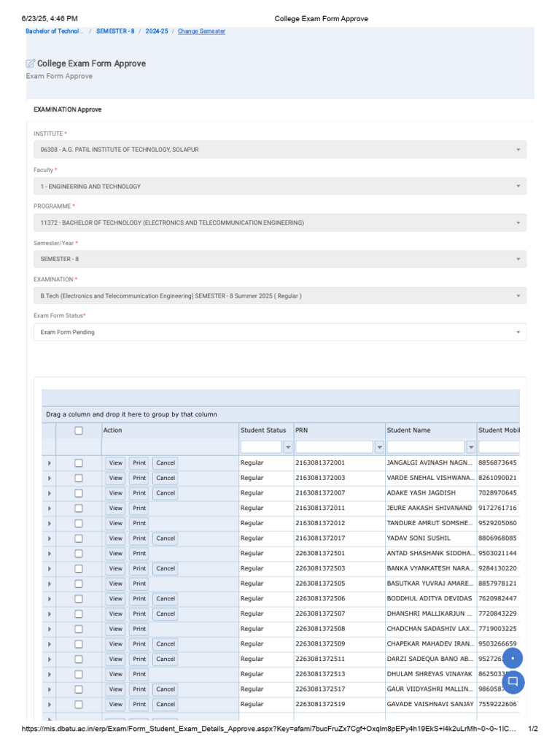This screenshot has height=747, width=560.
Task: Expand row of JANGALGI AVINASH
Action: click(49, 463)
